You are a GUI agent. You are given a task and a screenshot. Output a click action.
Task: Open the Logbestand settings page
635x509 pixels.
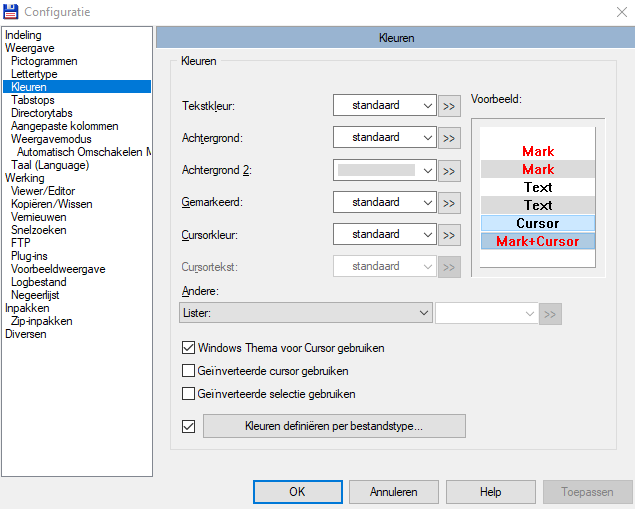coord(38,282)
